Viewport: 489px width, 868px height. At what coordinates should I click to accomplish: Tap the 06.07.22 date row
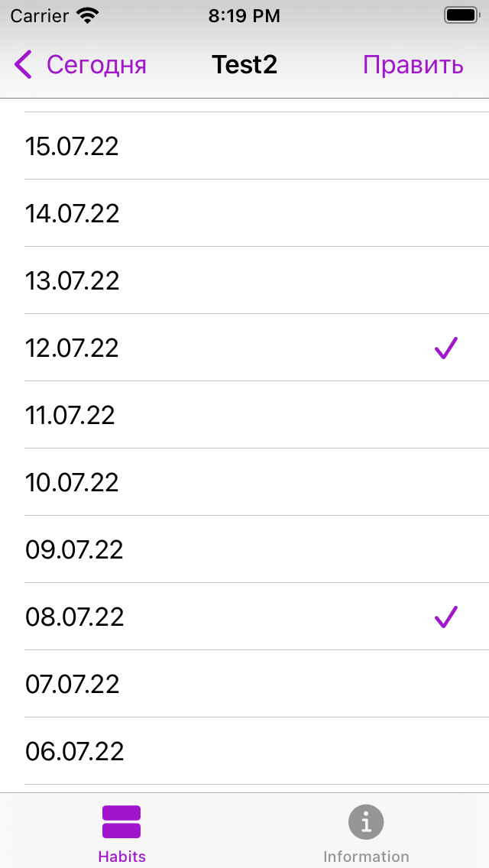coord(244,751)
